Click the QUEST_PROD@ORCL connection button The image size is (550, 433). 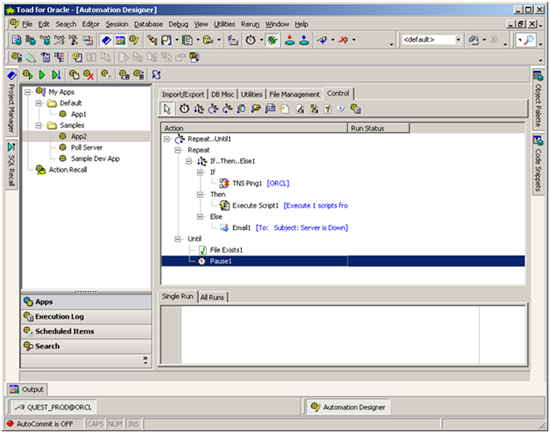click(53, 407)
